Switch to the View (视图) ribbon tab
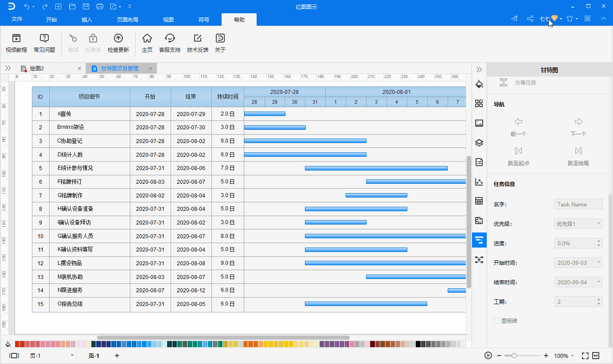This screenshot has height=364, width=613. coord(168,20)
